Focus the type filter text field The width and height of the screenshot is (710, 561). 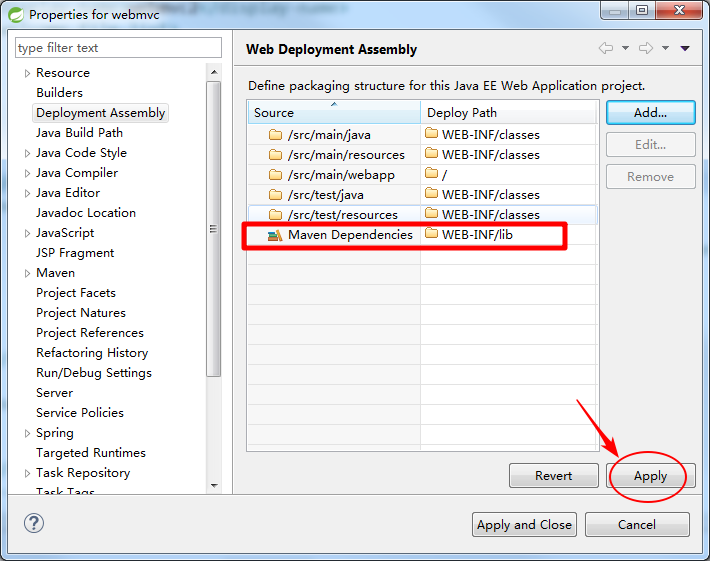point(118,48)
